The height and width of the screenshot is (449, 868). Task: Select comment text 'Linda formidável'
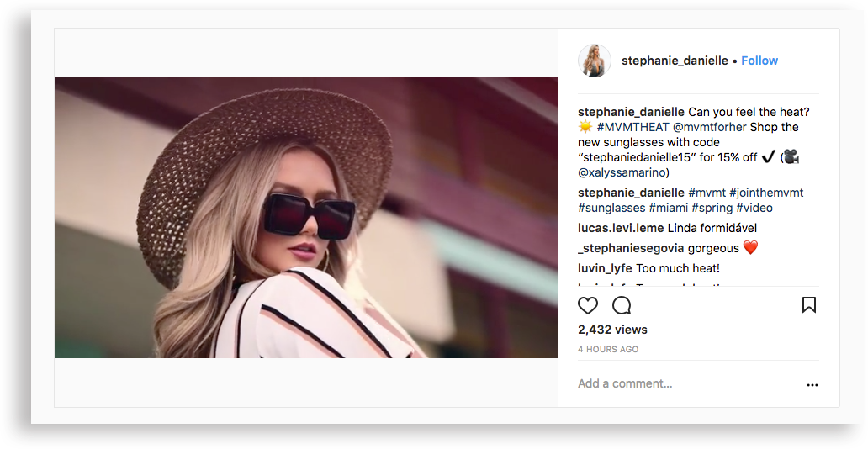[x=712, y=228]
